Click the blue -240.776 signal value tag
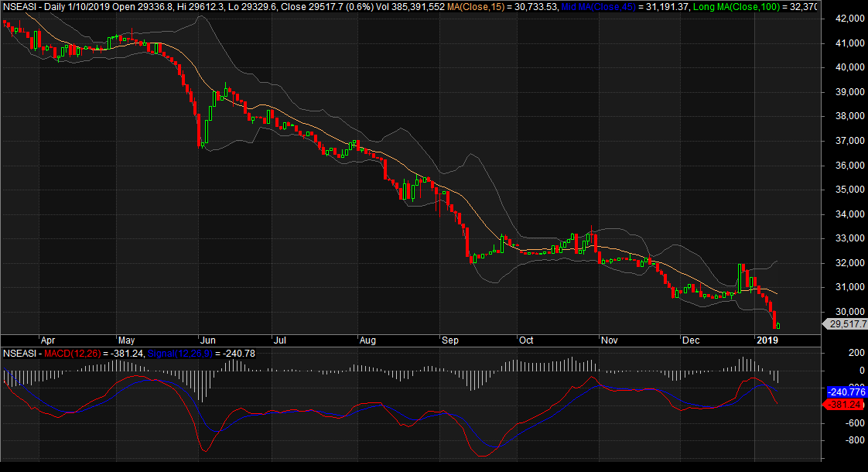868x472 pixels. (846, 392)
